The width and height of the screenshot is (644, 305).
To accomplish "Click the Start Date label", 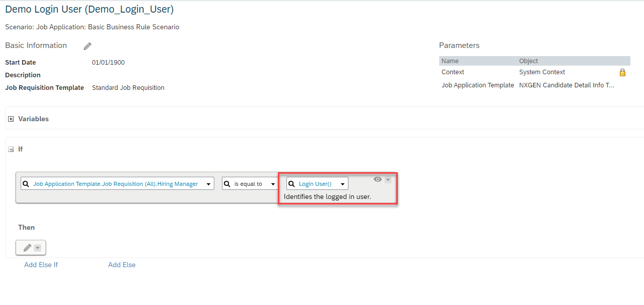I will 20,63.
